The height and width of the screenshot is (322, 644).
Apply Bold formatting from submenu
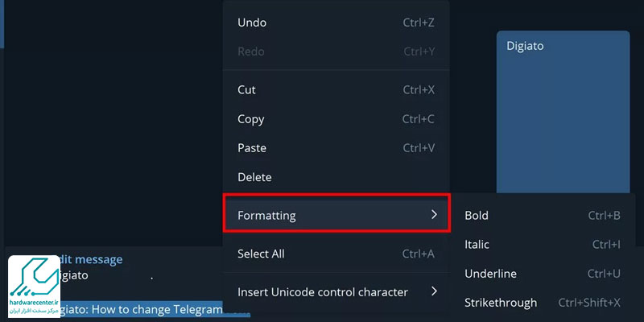pyautogui.click(x=542, y=215)
